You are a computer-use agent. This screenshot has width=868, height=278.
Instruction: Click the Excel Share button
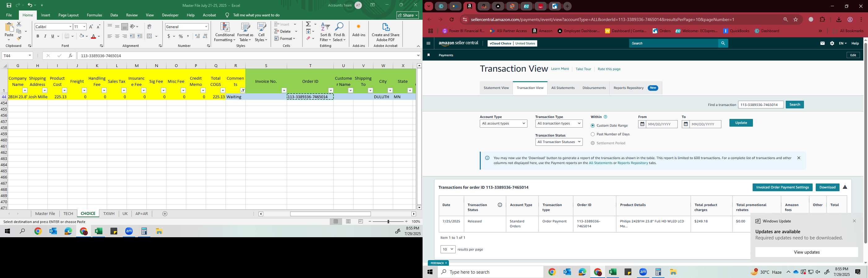407,15
